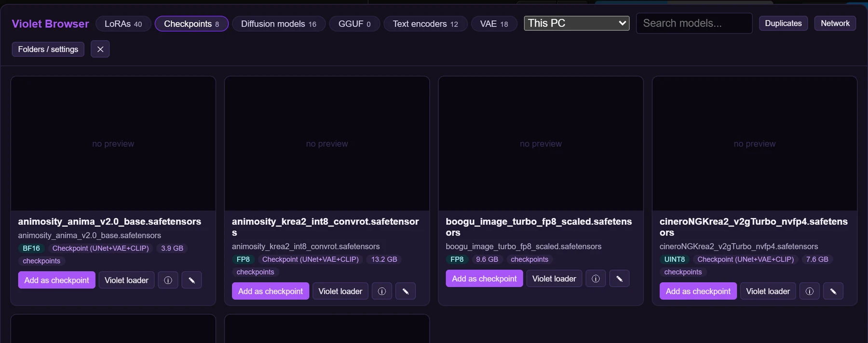This screenshot has height=343, width=868.
Task: Show info for animosity_krea2_int8_convrot model
Action: tap(382, 291)
